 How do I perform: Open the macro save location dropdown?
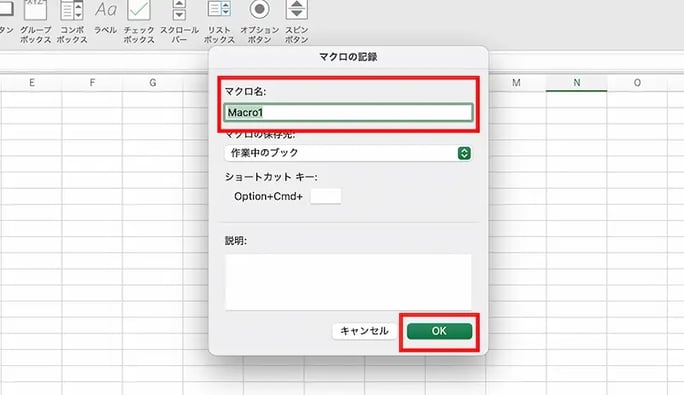(348, 153)
